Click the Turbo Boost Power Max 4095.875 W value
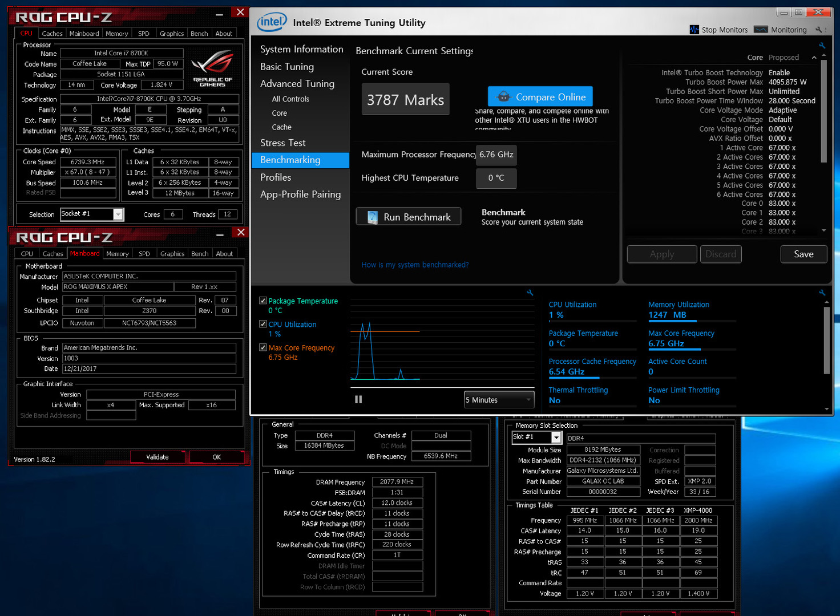Screen dimensions: 840x616 point(787,82)
